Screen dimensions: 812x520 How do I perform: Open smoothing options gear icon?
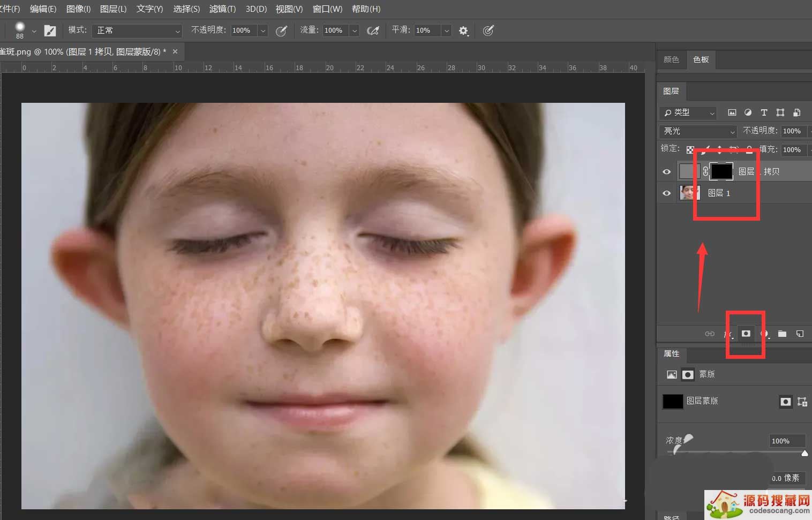click(x=464, y=31)
